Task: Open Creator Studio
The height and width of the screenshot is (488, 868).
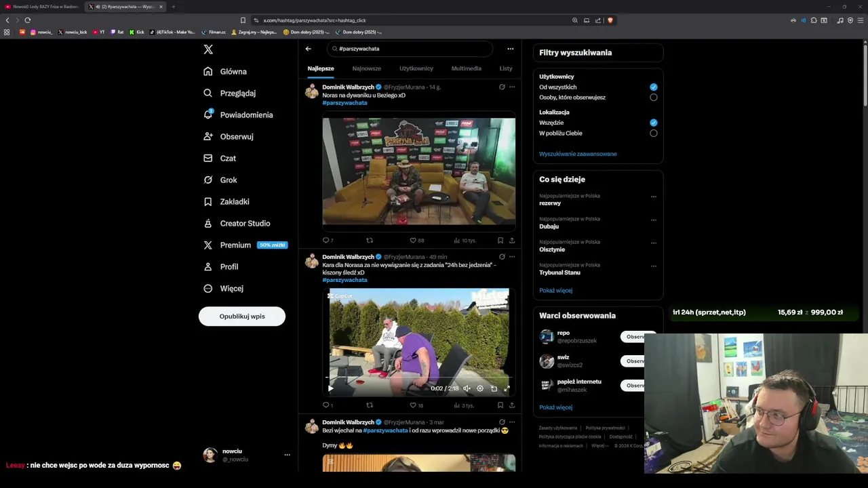Action: click(x=237, y=223)
